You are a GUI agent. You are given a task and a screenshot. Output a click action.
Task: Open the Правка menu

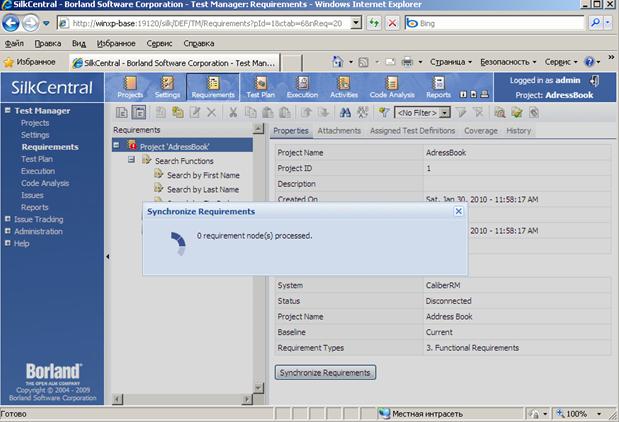coord(48,43)
